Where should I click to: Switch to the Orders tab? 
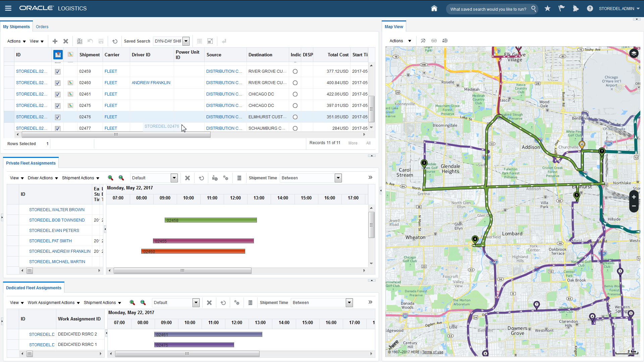point(42,27)
